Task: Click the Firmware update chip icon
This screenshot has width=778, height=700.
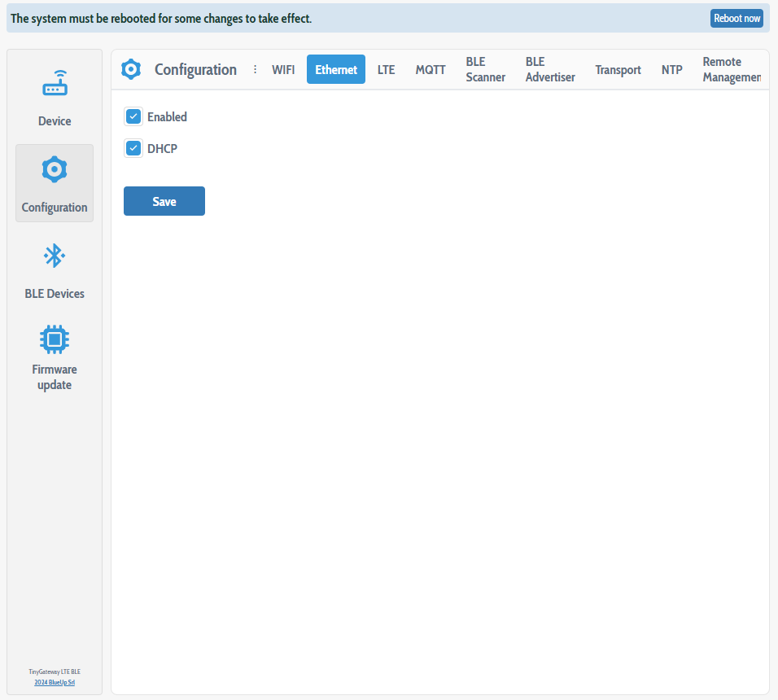Action: point(55,339)
